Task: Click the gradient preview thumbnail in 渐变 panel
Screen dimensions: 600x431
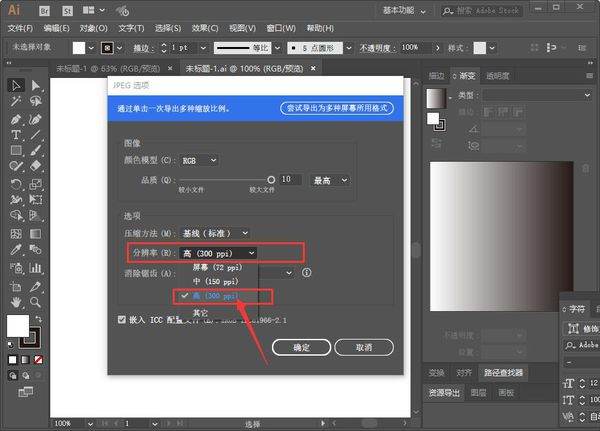Action: pyautogui.click(x=435, y=100)
